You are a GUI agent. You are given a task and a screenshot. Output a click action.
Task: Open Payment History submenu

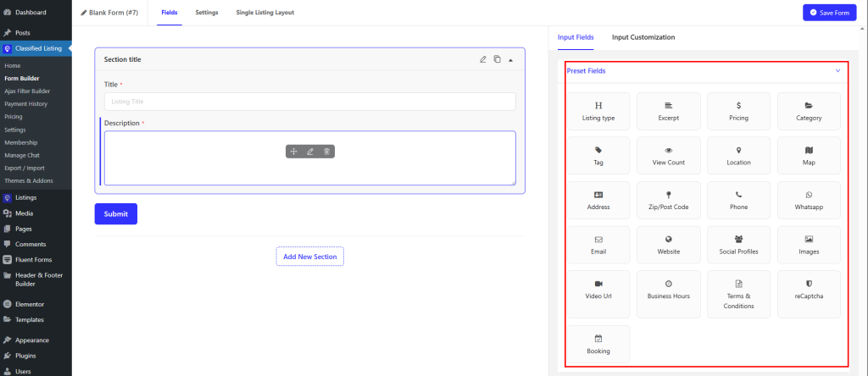pyautogui.click(x=26, y=104)
